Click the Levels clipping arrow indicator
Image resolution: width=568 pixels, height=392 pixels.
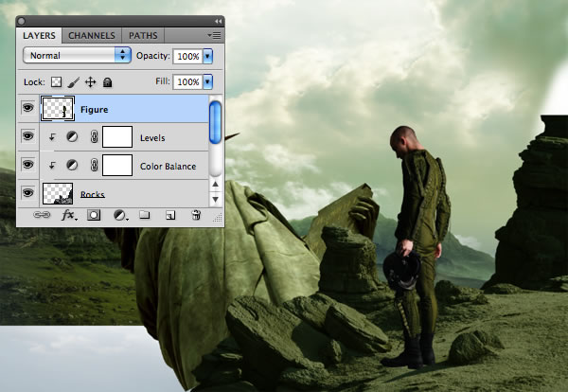[x=52, y=137]
